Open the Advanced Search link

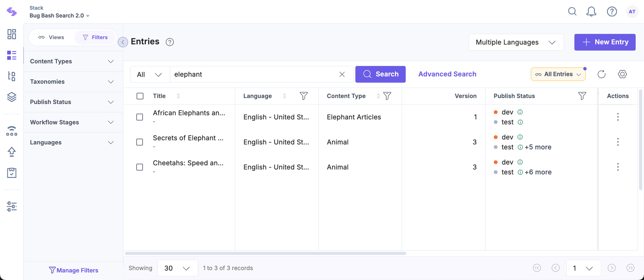[x=447, y=74]
